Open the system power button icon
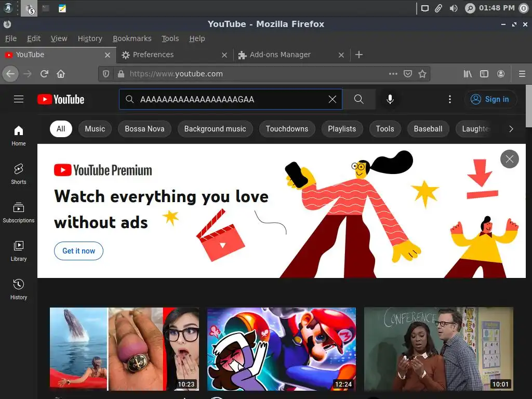Screen dimensions: 532x399 [524, 8]
